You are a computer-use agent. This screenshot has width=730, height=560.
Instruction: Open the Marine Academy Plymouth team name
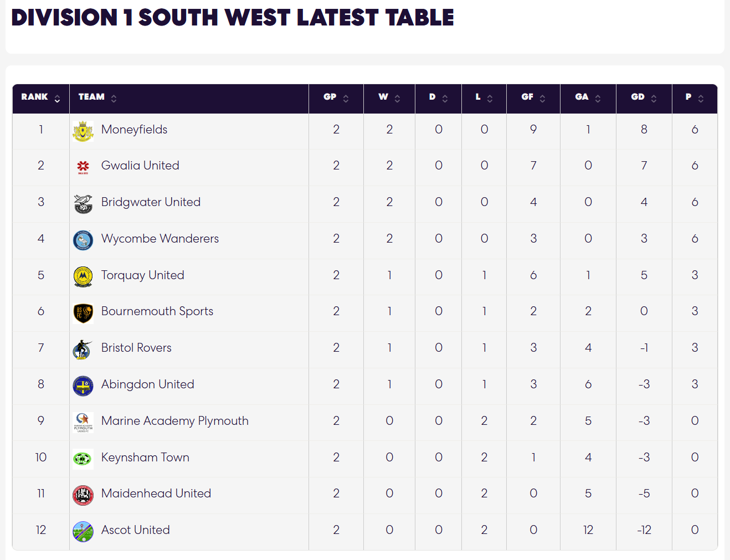point(175,421)
